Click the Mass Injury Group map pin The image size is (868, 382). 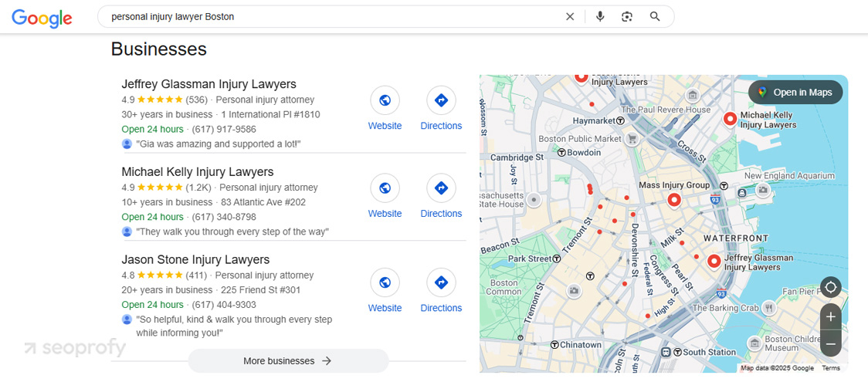tap(673, 200)
